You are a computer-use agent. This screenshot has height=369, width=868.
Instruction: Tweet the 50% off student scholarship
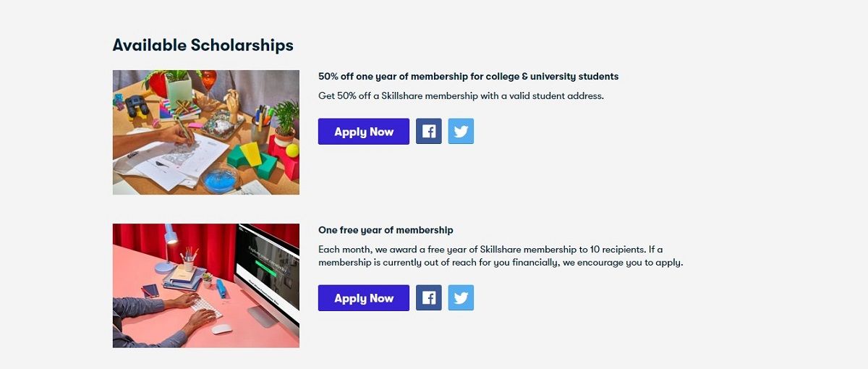(x=461, y=132)
